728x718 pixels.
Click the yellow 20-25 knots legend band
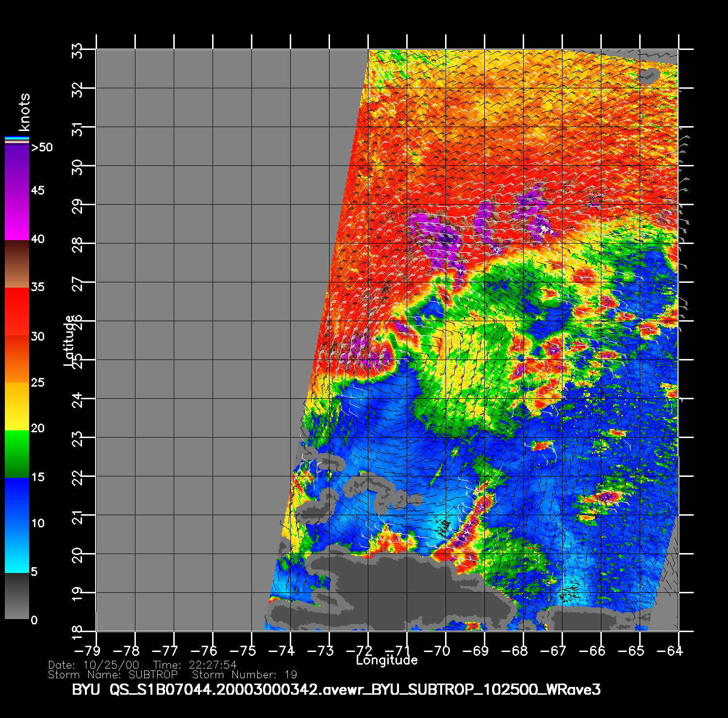[17, 407]
